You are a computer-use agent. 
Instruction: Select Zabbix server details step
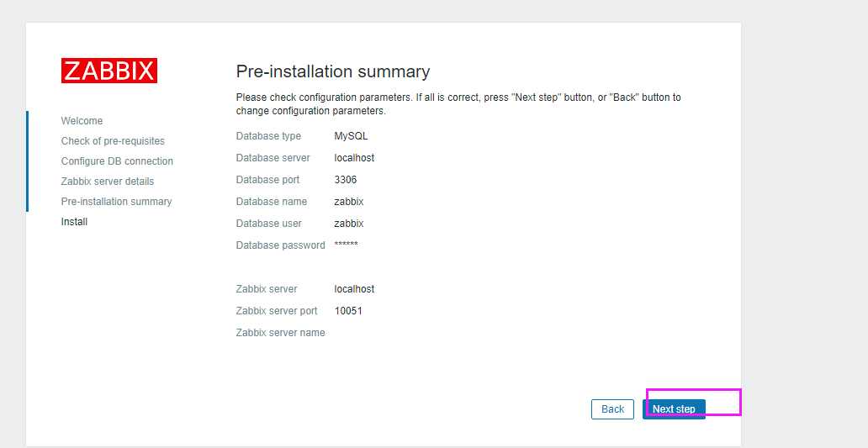click(x=108, y=182)
